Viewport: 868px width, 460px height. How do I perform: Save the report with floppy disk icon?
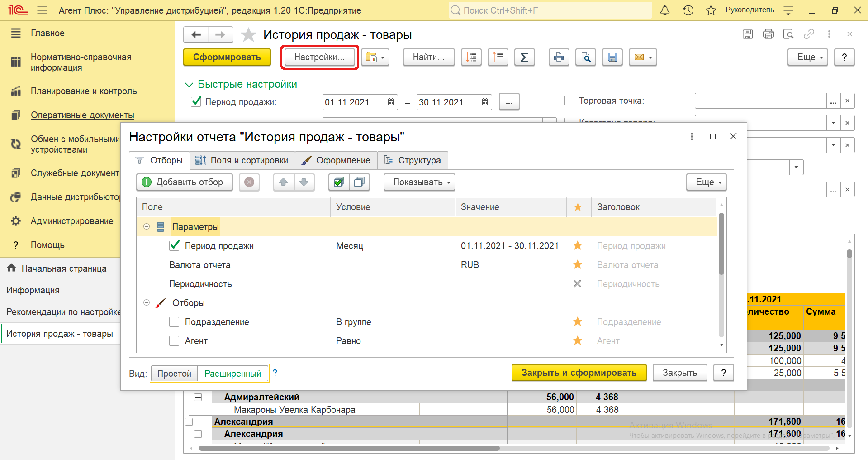(612, 57)
